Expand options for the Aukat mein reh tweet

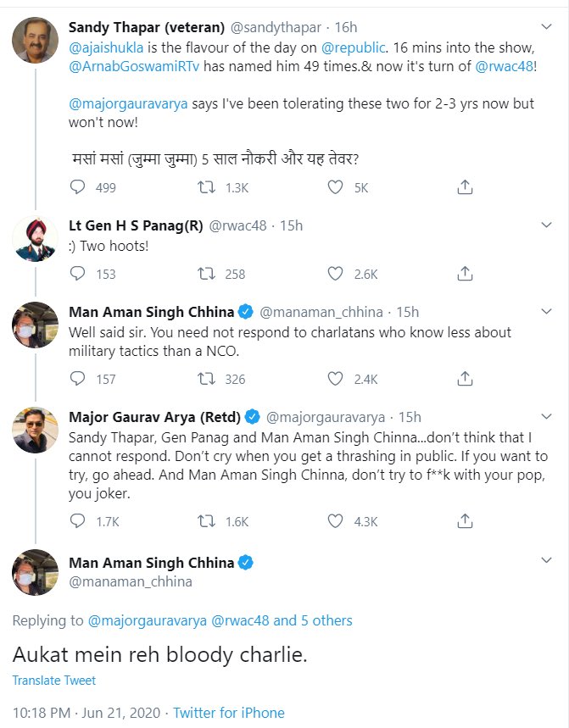(547, 563)
